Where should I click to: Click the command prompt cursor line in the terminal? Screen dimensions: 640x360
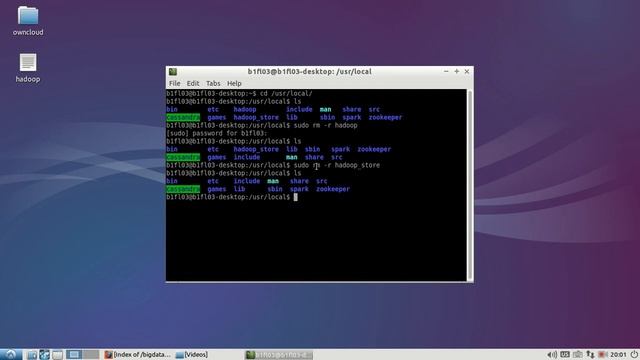tap(232, 197)
